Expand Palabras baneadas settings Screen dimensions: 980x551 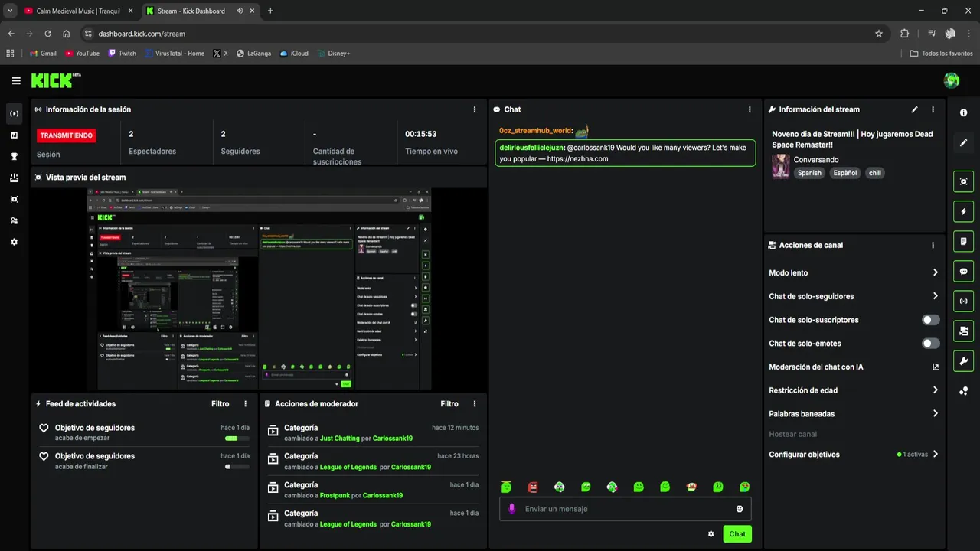pyautogui.click(x=936, y=414)
